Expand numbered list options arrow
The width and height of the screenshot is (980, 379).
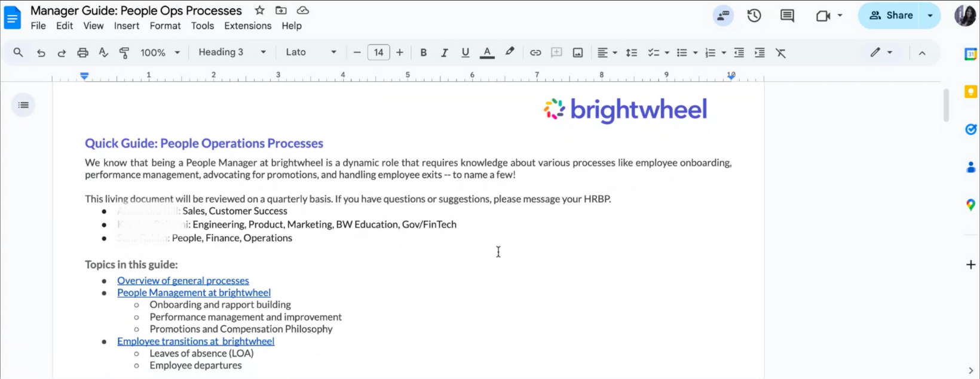pos(724,53)
